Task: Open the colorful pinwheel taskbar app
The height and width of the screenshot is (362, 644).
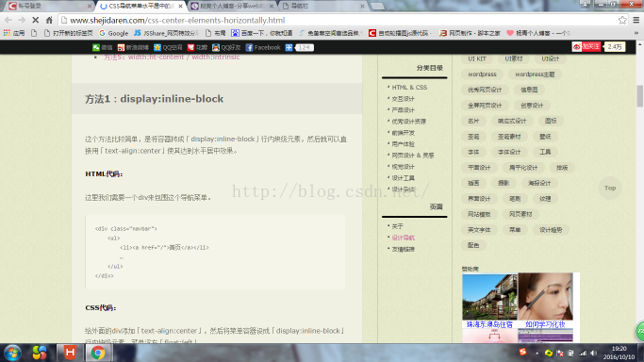Action: click(40, 353)
